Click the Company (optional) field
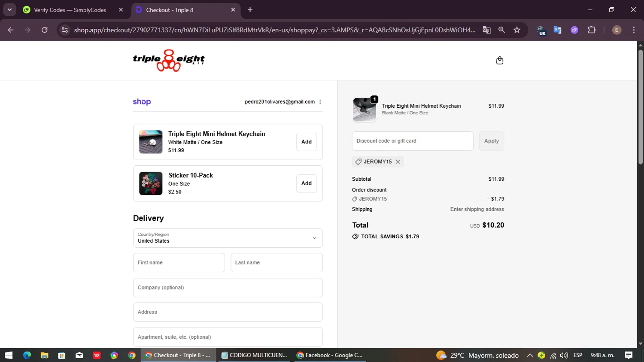This screenshot has height=362, width=644. (x=228, y=287)
